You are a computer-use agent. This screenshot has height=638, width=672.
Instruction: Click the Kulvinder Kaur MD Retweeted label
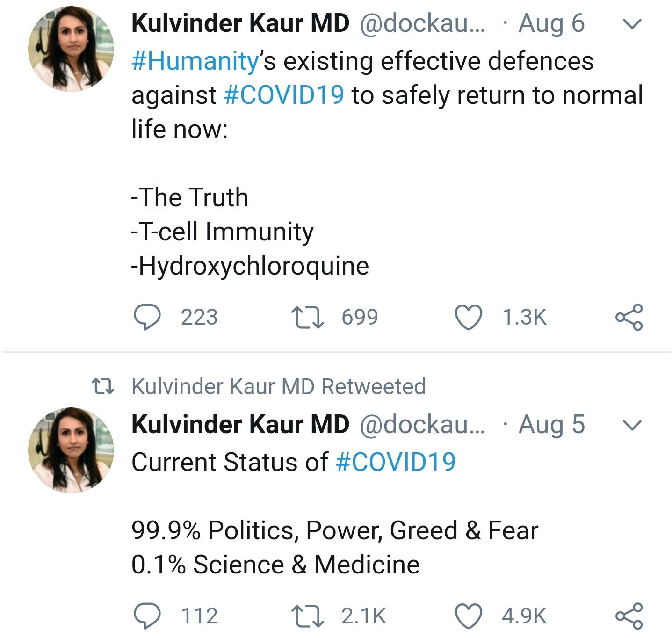(279, 387)
